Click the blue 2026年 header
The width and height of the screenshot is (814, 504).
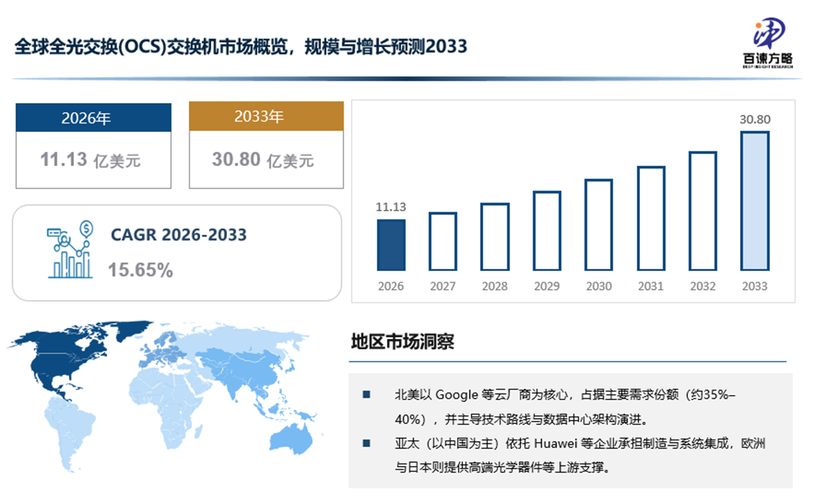(93, 118)
